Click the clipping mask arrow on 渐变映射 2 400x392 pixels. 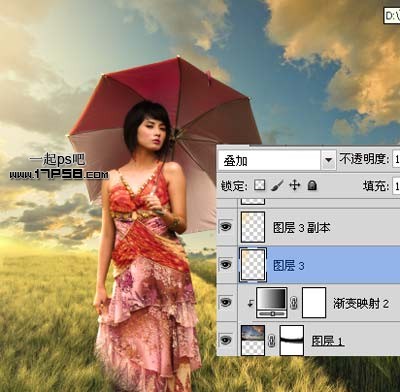point(250,304)
